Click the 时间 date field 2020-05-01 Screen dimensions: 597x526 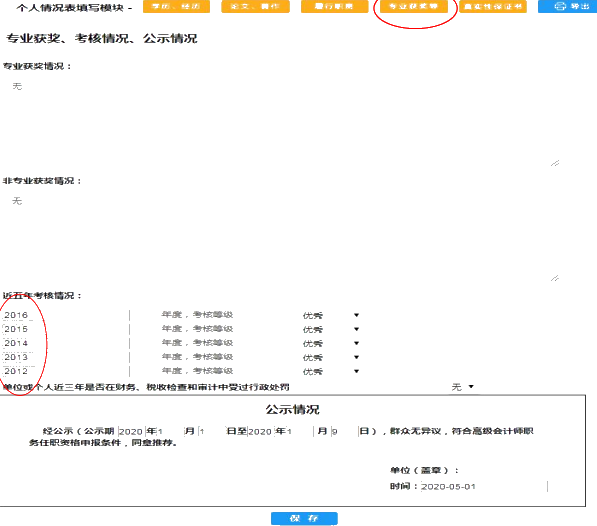[x=484, y=486]
